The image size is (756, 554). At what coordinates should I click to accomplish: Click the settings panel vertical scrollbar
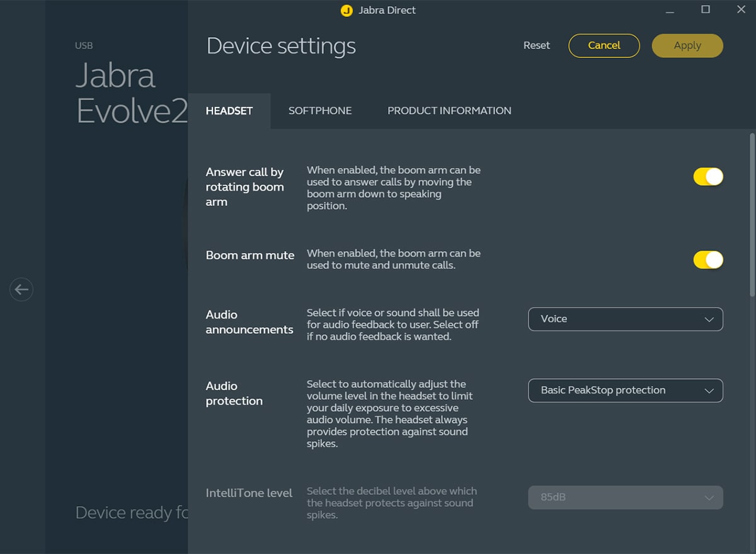pos(752,214)
